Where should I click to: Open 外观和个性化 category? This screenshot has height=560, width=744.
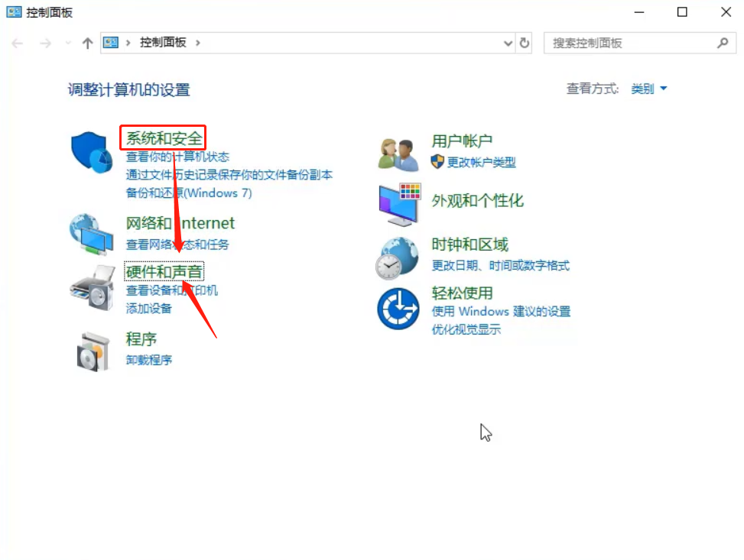point(477,201)
